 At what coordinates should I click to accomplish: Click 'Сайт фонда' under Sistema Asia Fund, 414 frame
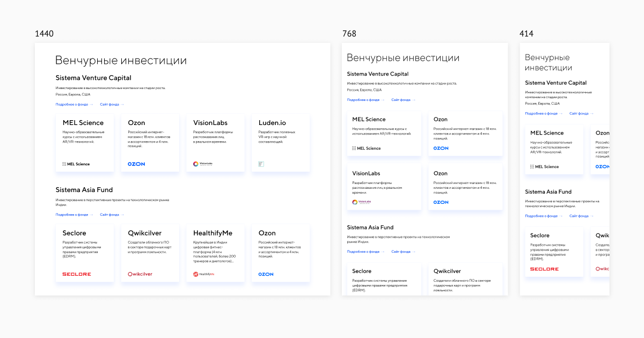(x=582, y=216)
